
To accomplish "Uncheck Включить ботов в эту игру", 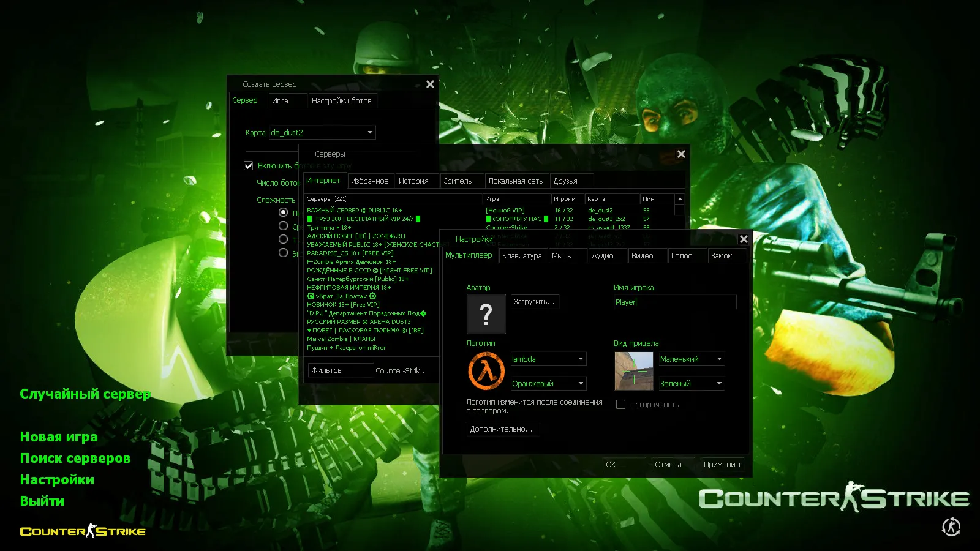I will (248, 165).
